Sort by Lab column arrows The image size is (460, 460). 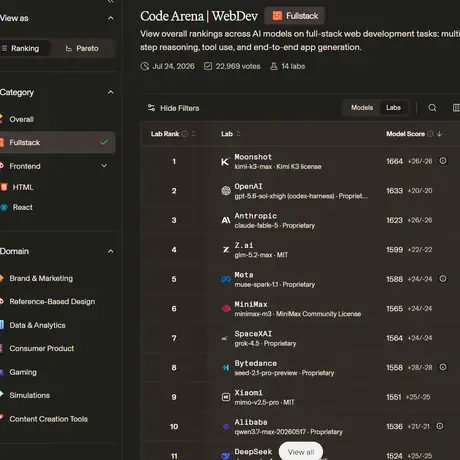pyautogui.click(x=238, y=134)
